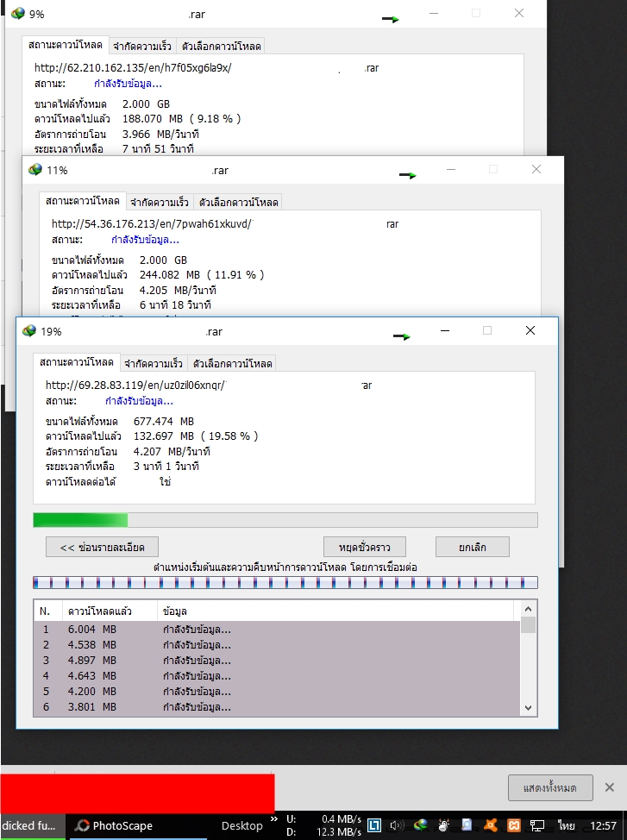Click the PhotoScape taskbar button
Viewport: 627px width, 840px height.
pyautogui.click(x=136, y=825)
